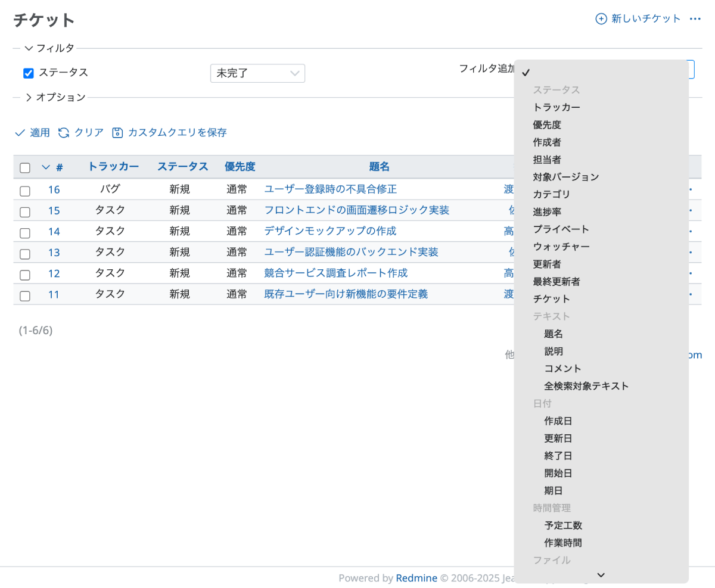Click the save custom query disk icon

(x=118, y=133)
